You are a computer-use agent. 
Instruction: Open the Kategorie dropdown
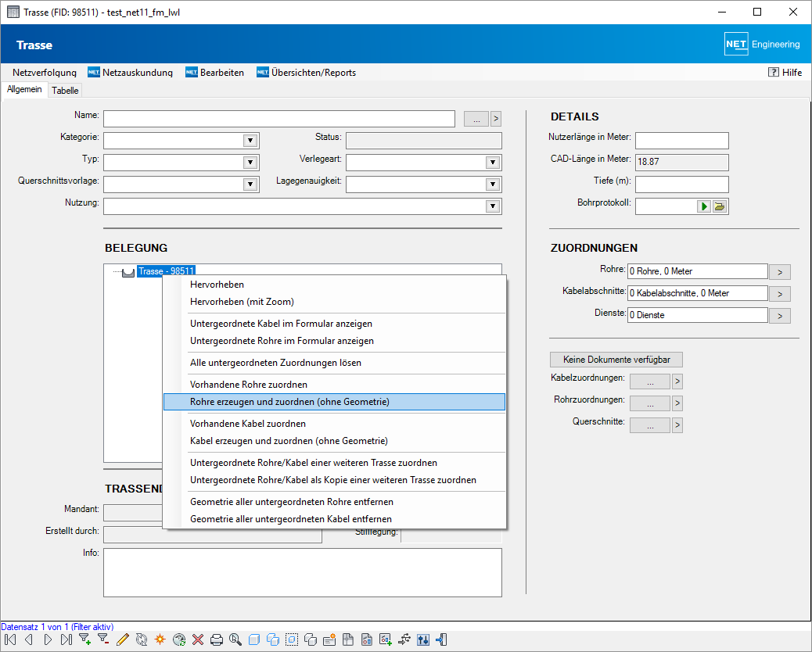point(250,141)
